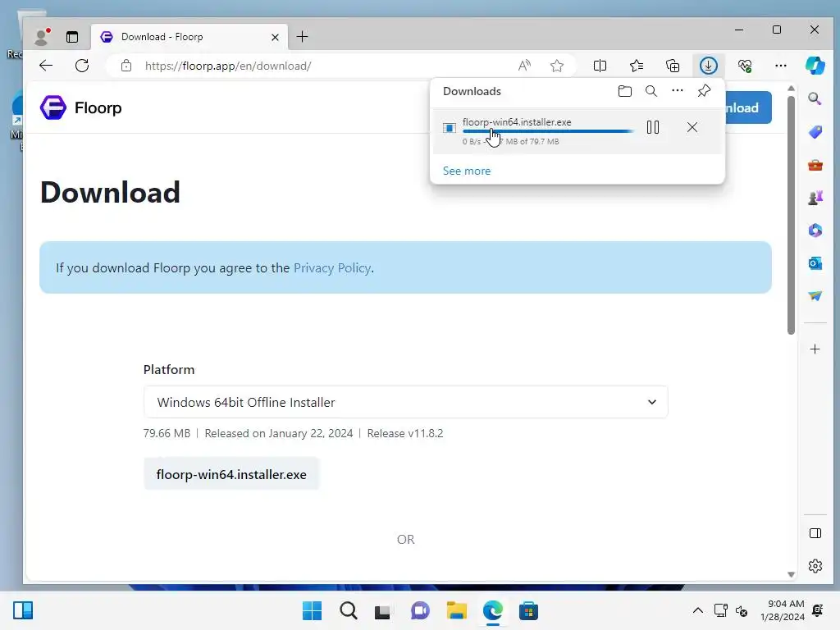The width and height of the screenshot is (840, 630).
Task: View site information lock icon
Action: pos(126,66)
